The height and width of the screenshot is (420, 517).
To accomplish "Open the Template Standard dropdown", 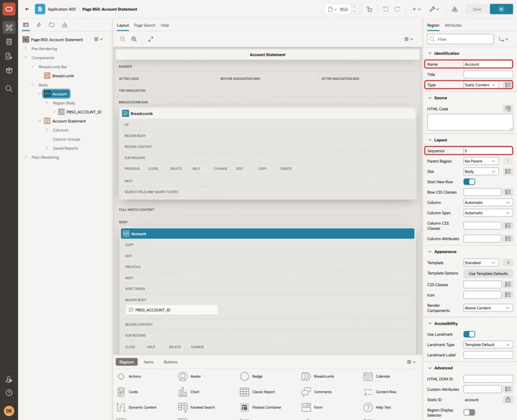I will (481, 262).
